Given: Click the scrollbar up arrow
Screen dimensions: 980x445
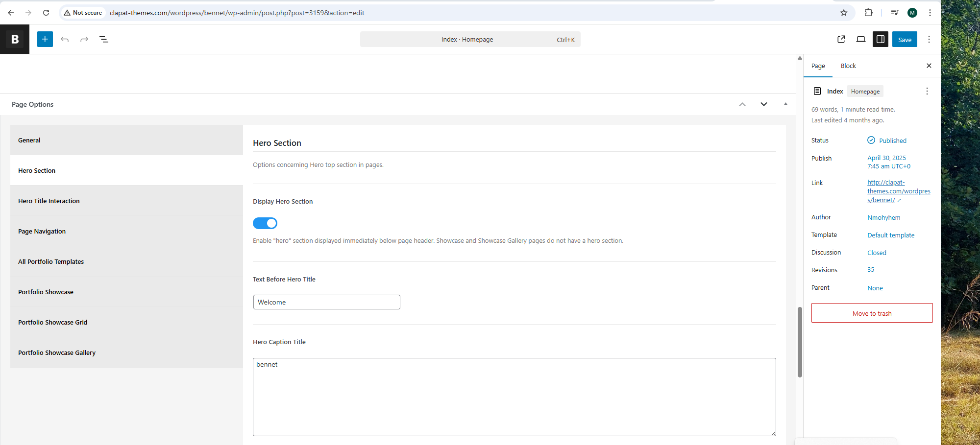Looking at the screenshot, I should coord(800,58).
